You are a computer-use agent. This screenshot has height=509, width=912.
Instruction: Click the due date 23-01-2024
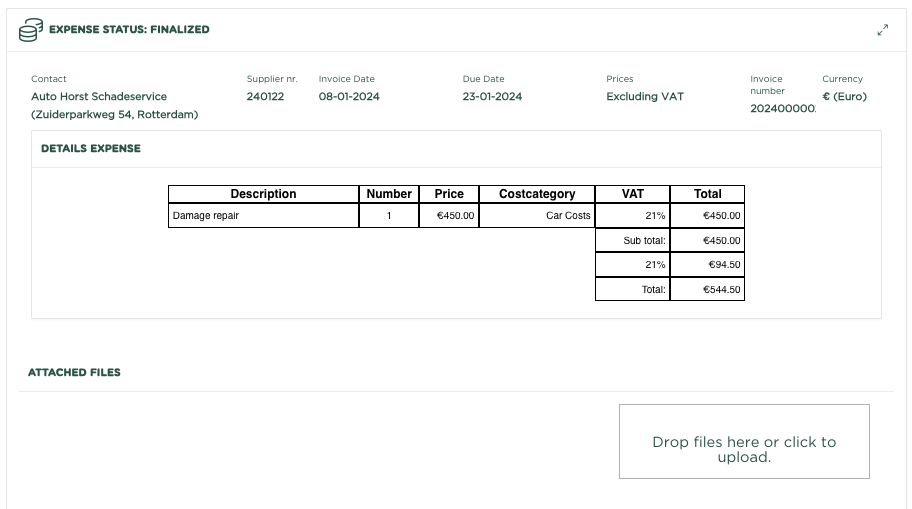pos(492,97)
